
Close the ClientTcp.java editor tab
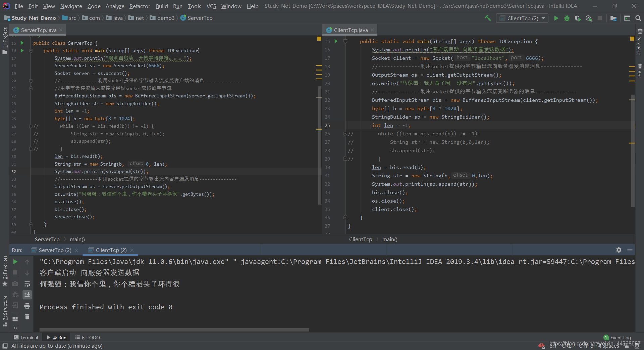point(372,30)
